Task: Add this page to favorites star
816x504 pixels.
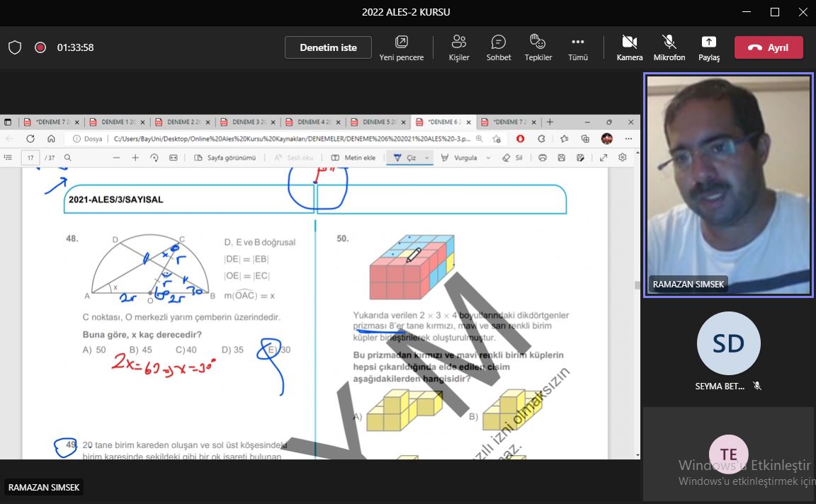Action: tap(497, 139)
